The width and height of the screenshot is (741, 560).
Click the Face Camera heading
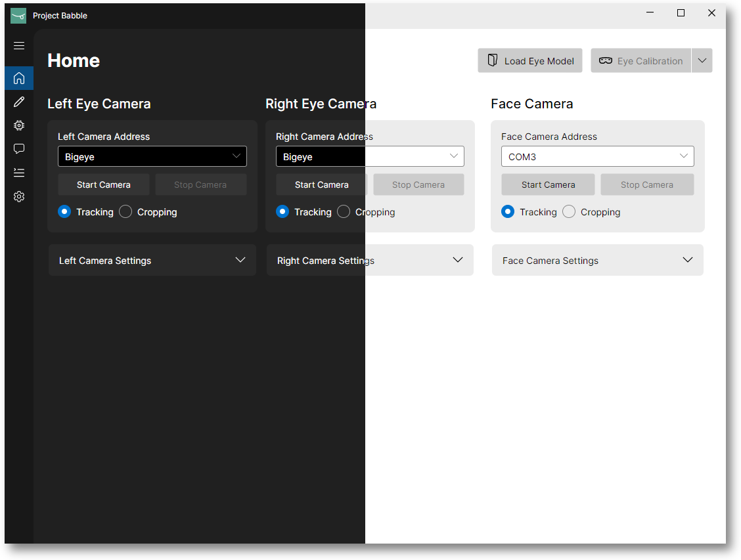[531, 104]
